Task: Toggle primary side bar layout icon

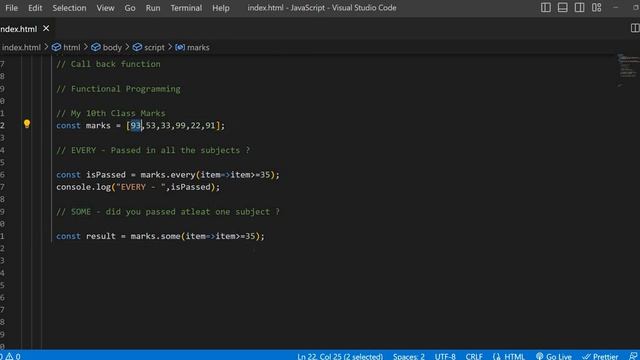Action: [x=546, y=7]
